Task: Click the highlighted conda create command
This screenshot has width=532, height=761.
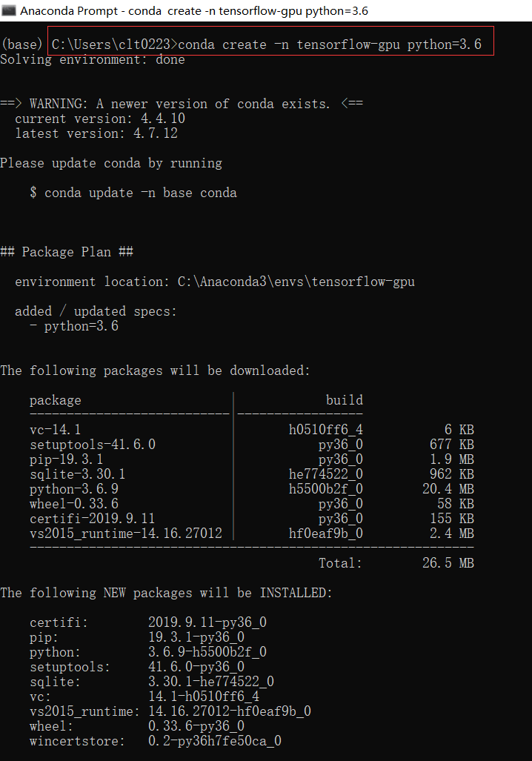Action: [x=271, y=44]
